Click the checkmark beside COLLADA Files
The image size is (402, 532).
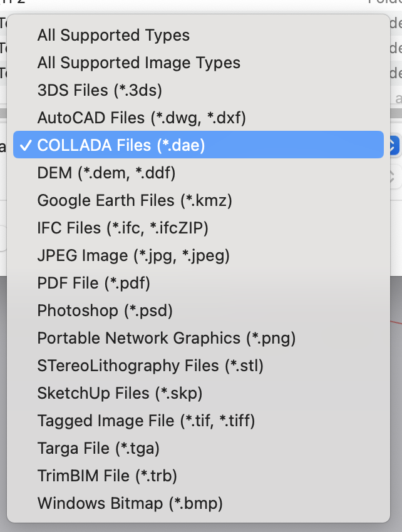[26, 145]
